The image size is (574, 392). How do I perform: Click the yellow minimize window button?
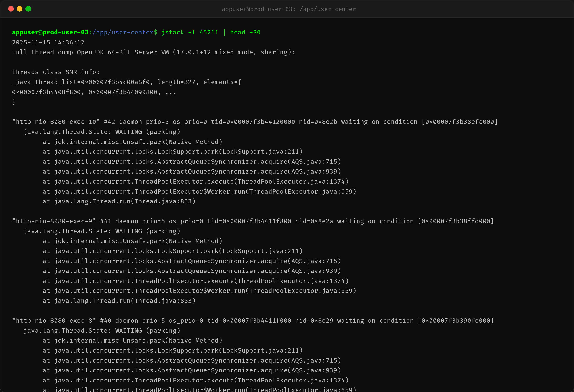pos(20,9)
